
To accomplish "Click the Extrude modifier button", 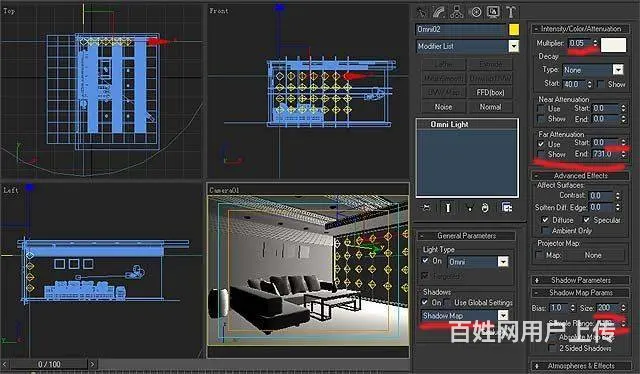I will coord(490,64).
